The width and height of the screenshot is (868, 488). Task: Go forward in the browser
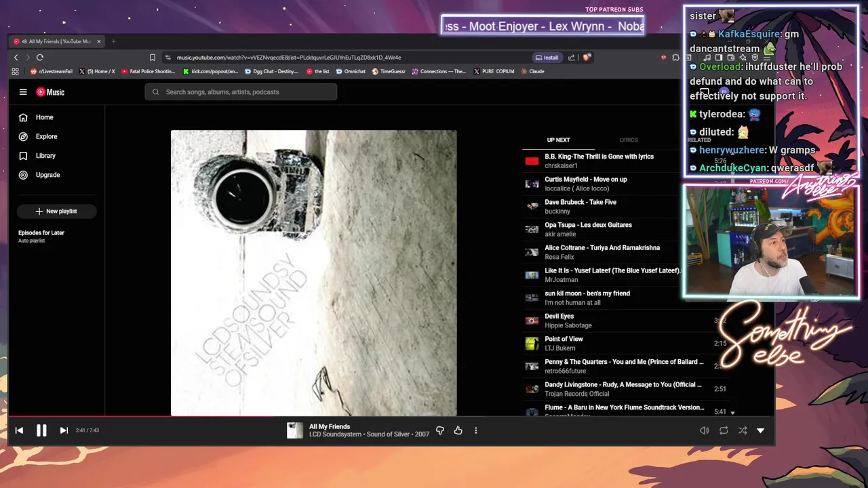click(28, 58)
